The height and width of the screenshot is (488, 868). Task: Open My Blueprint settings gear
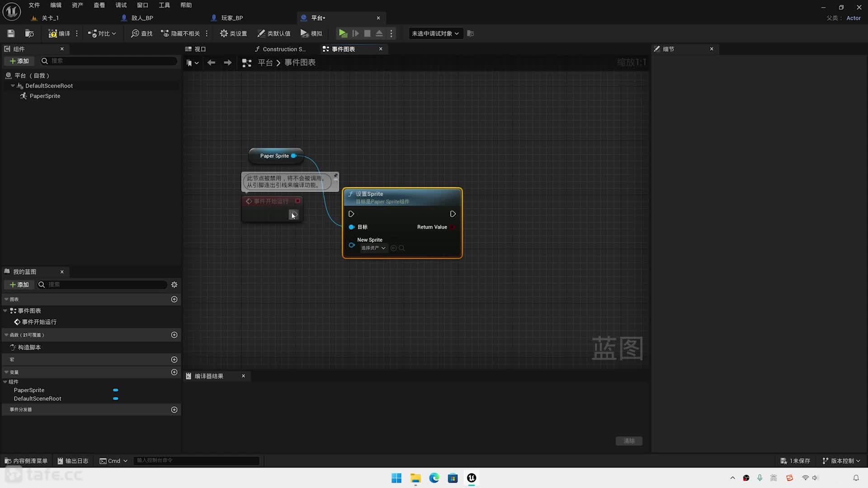(174, 285)
